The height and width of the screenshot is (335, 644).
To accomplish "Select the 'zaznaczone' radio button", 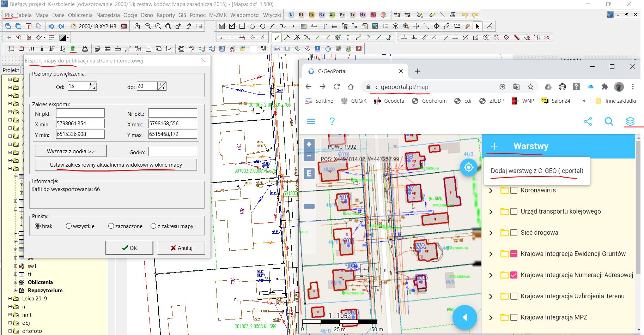I will [x=111, y=226].
